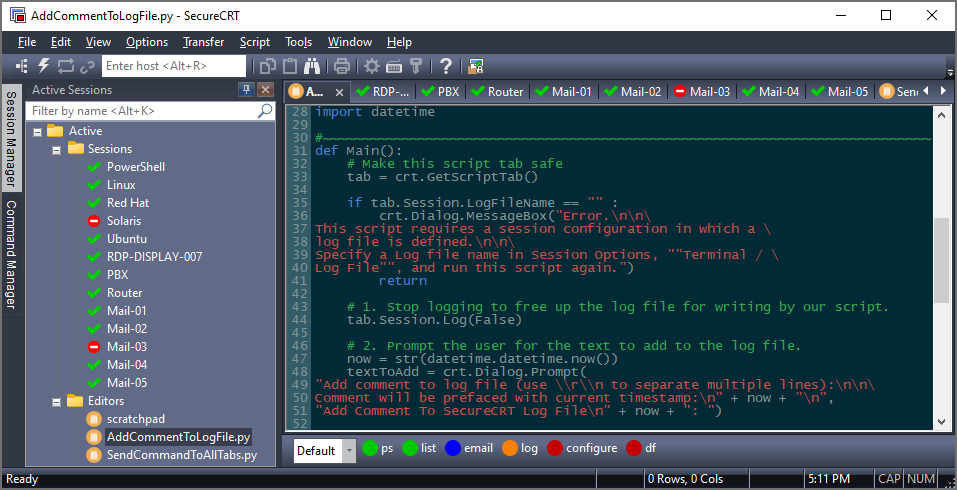Viewport: 957px width, 490px height.
Task: Click the Print icon in the toolbar
Action: point(342,66)
